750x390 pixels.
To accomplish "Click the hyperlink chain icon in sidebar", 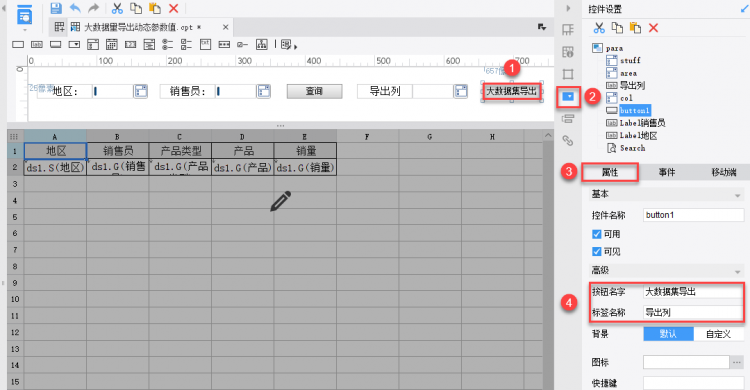I will [568, 140].
